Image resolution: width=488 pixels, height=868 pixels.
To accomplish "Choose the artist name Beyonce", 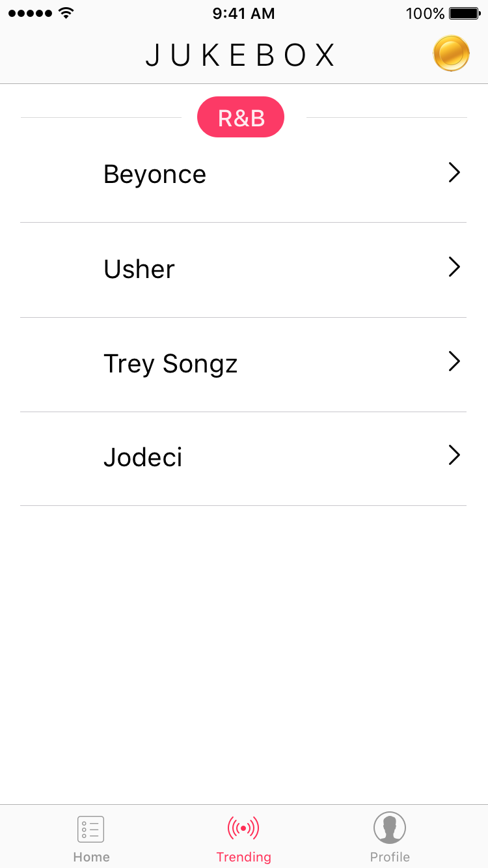I will coord(155,175).
